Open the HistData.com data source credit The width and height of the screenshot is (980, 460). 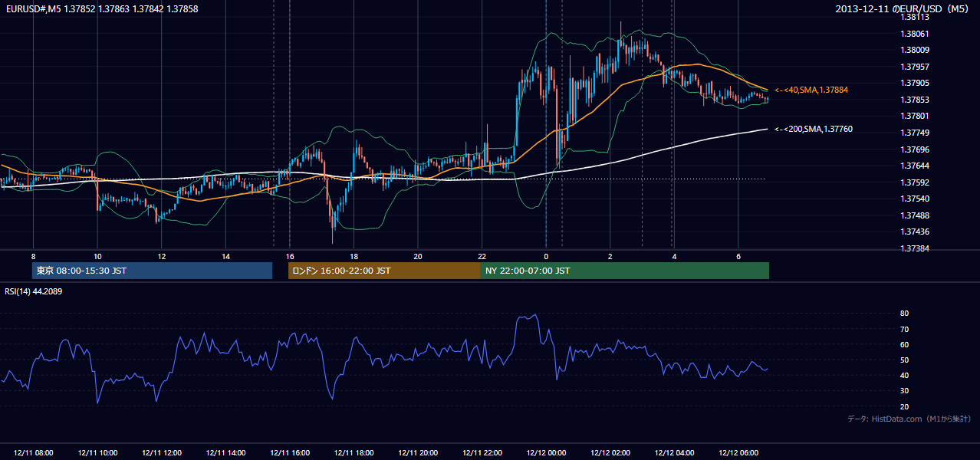point(909,419)
